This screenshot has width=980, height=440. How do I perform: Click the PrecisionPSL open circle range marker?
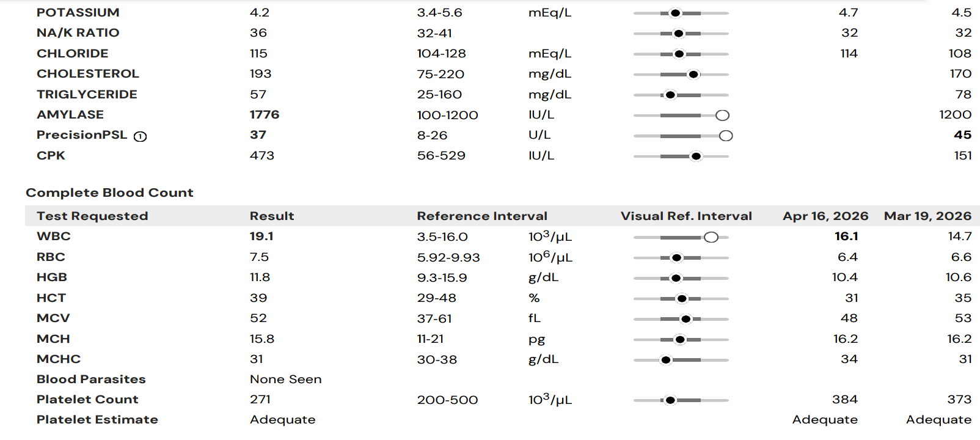726,136
